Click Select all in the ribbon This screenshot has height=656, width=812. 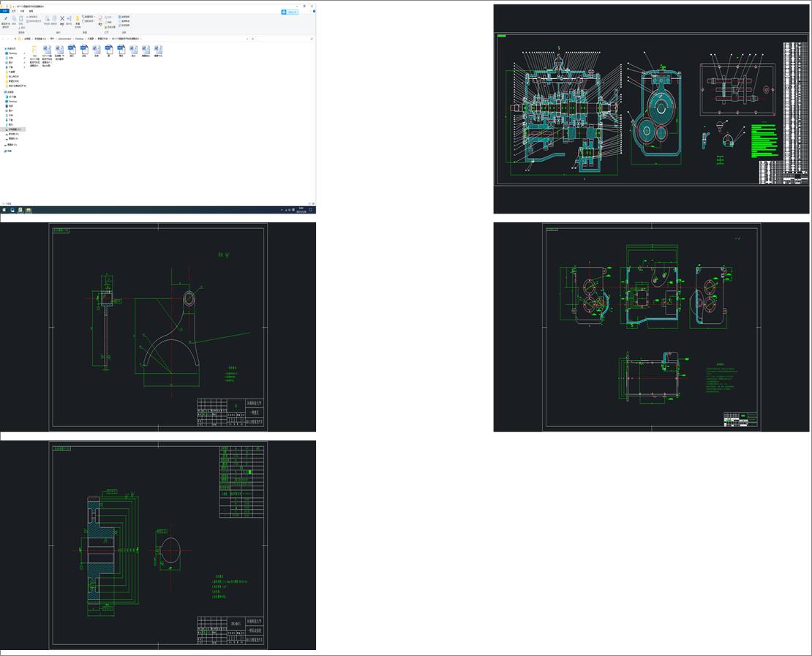[124, 17]
